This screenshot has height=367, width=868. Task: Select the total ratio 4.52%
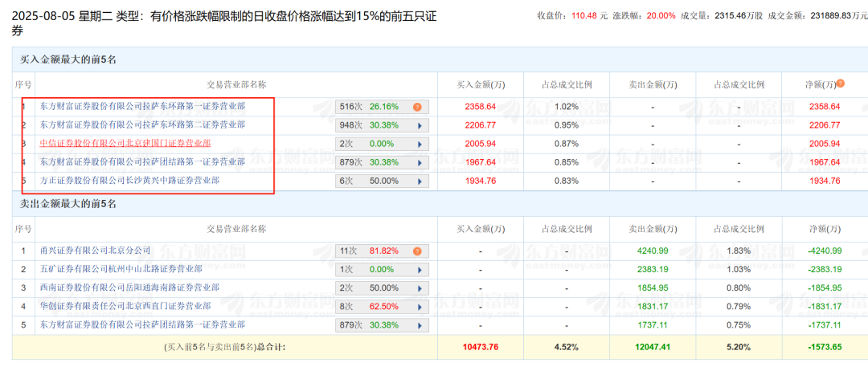click(567, 348)
